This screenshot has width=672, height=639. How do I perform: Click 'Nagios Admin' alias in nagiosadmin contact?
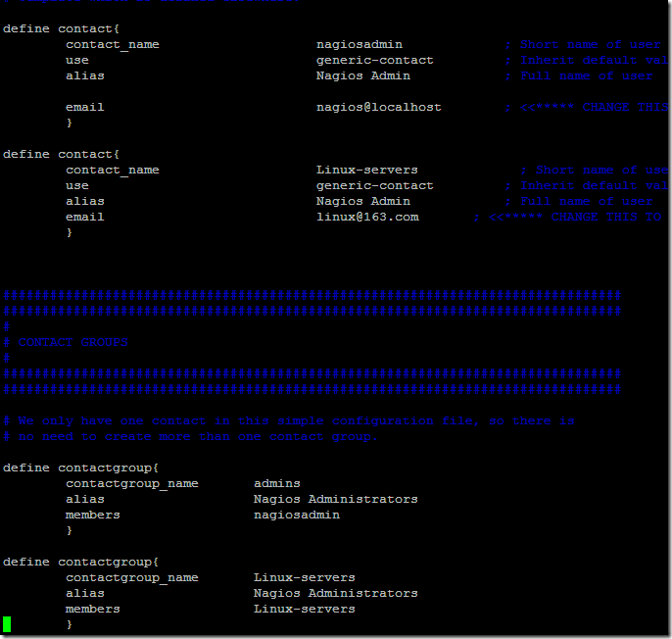pos(363,75)
